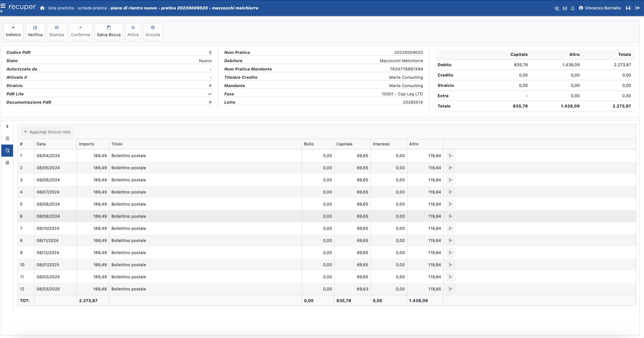644x338 pixels.
Task: Click the split icon for installment 1
Action: pyautogui.click(x=451, y=156)
